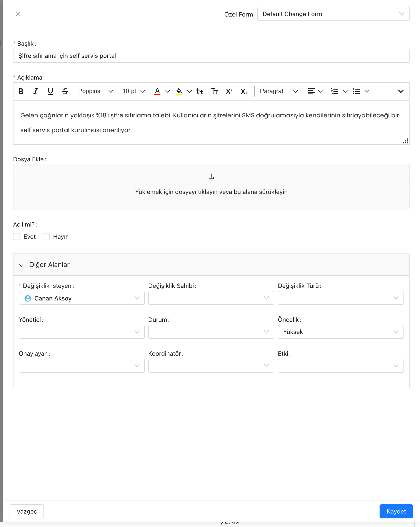This screenshot has height=527, width=420.
Task: Open the Öncelik dropdown showing Yüksek
Action: 341,332
